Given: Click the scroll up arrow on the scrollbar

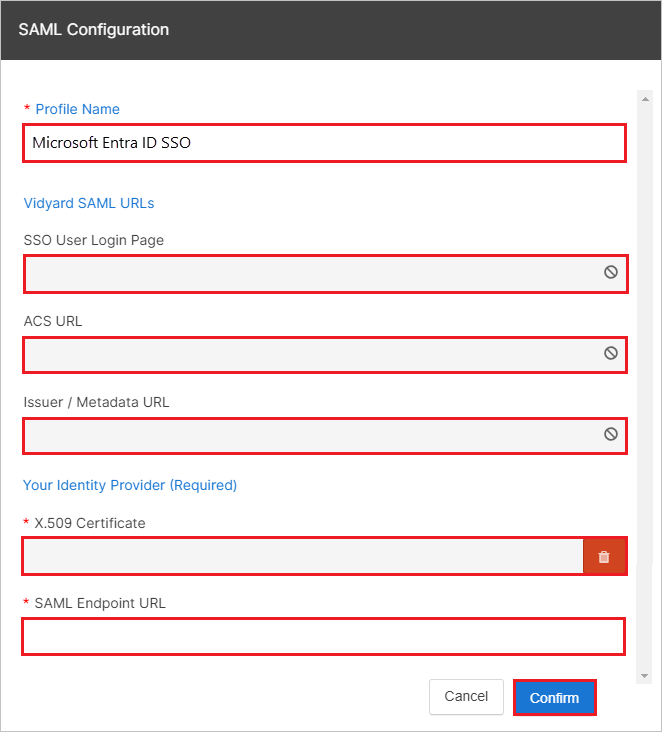Looking at the screenshot, I should click(x=645, y=99).
